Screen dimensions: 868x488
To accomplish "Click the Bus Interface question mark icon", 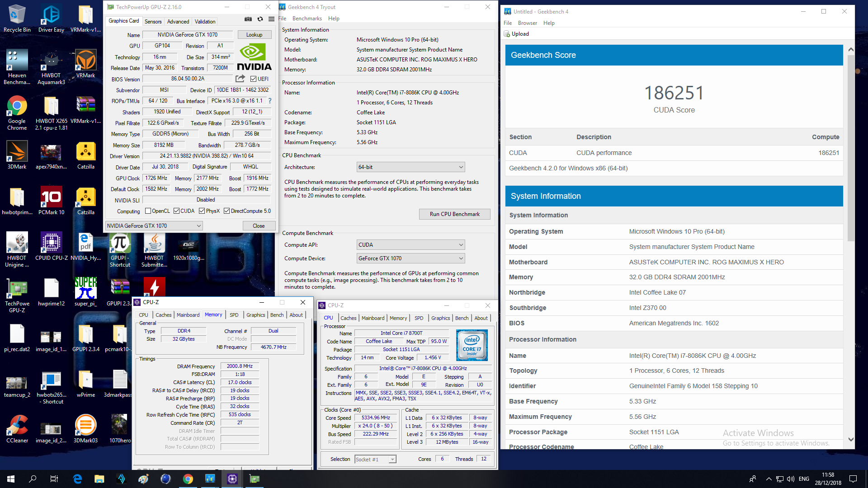I will (270, 101).
